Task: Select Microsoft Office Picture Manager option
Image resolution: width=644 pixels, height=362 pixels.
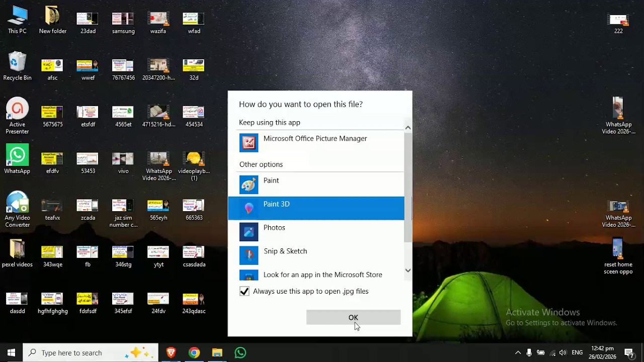Action: (316, 143)
